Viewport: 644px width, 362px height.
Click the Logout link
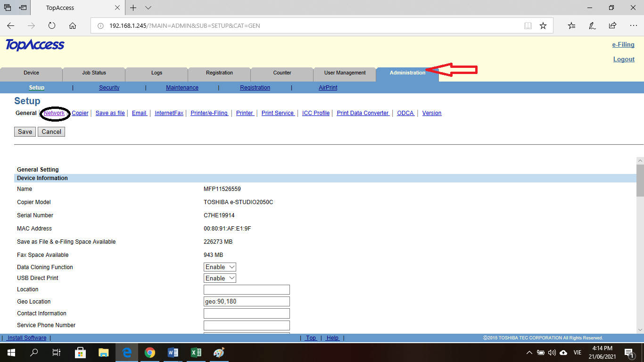click(x=624, y=59)
